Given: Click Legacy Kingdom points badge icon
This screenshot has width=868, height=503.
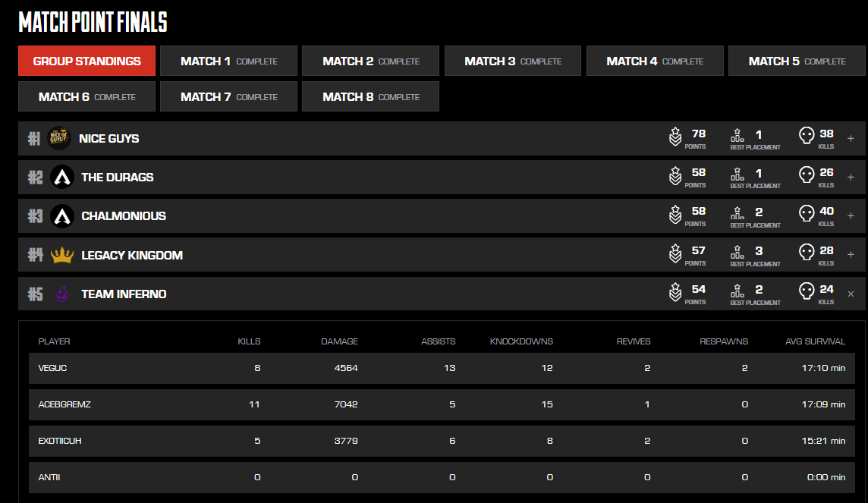Looking at the screenshot, I should tap(675, 253).
